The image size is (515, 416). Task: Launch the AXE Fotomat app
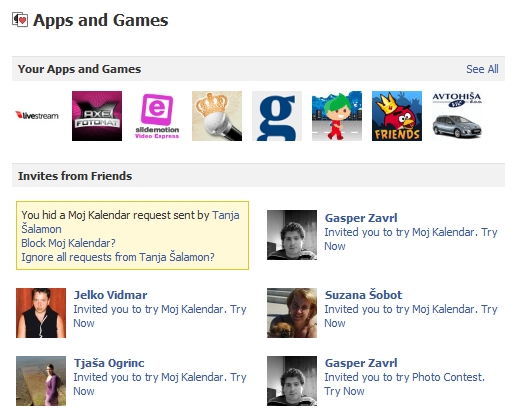tap(97, 116)
